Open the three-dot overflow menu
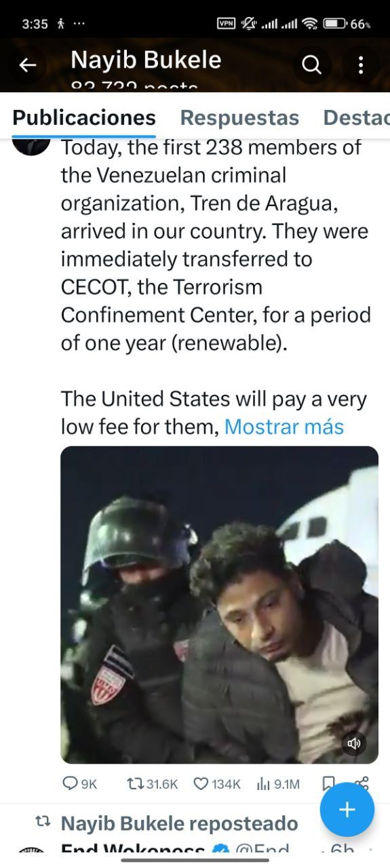Image resolution: width=390 pixels, height=868 pixels. tap(360, 65)
